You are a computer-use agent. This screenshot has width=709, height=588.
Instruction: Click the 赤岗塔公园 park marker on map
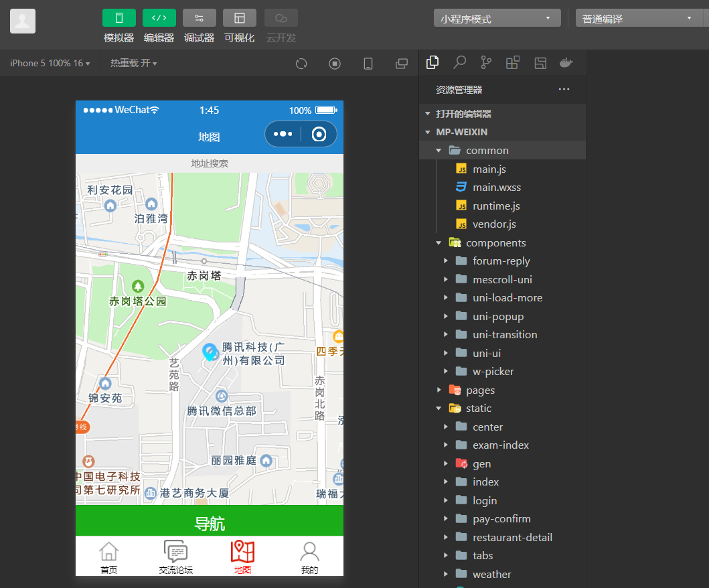pyautogui.click(x=138, y=287)
